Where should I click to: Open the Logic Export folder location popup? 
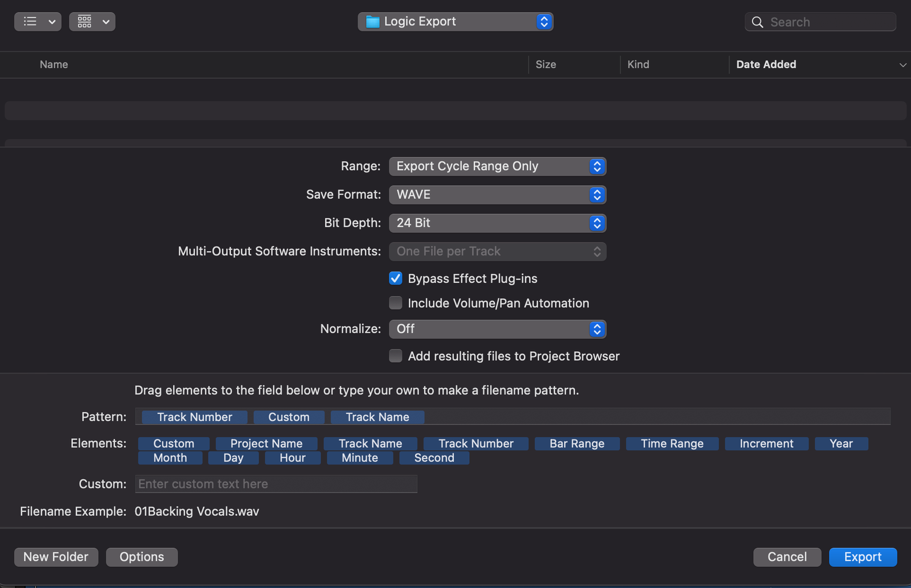point(455,22)
